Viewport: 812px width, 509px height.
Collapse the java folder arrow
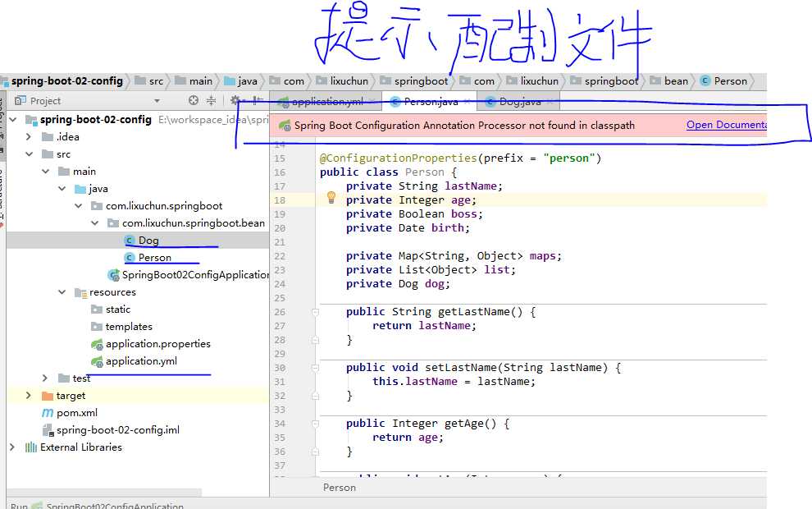click(62, 189)
